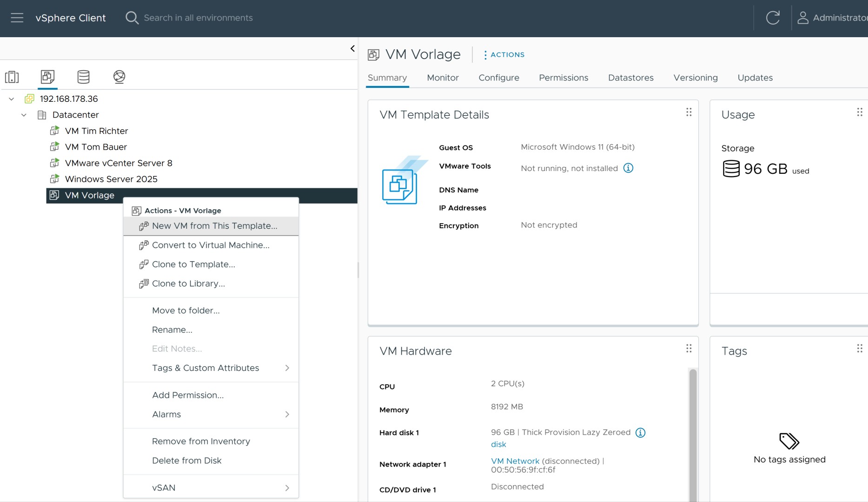Open the ACTIONS dropdown for VM Vorlage

[x=504, y=54]
